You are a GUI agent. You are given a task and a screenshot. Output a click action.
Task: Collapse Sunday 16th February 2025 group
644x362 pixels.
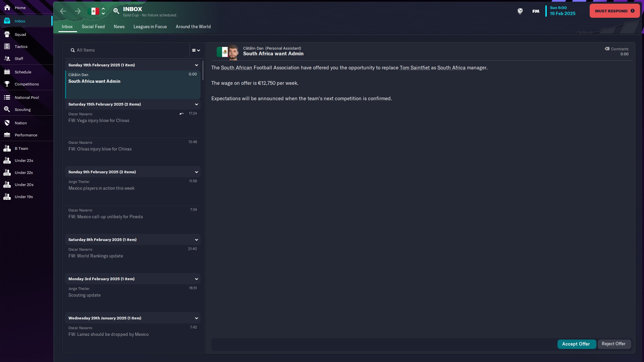coord(197,65)
